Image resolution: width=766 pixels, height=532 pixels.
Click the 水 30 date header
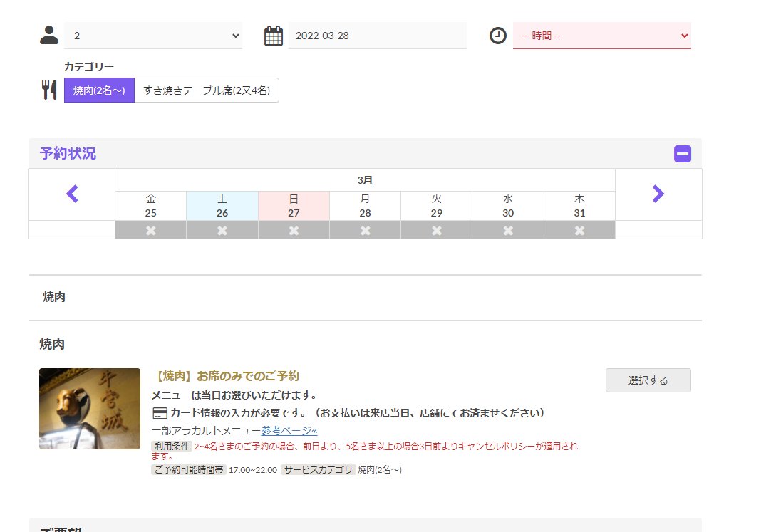pos(508,206)
